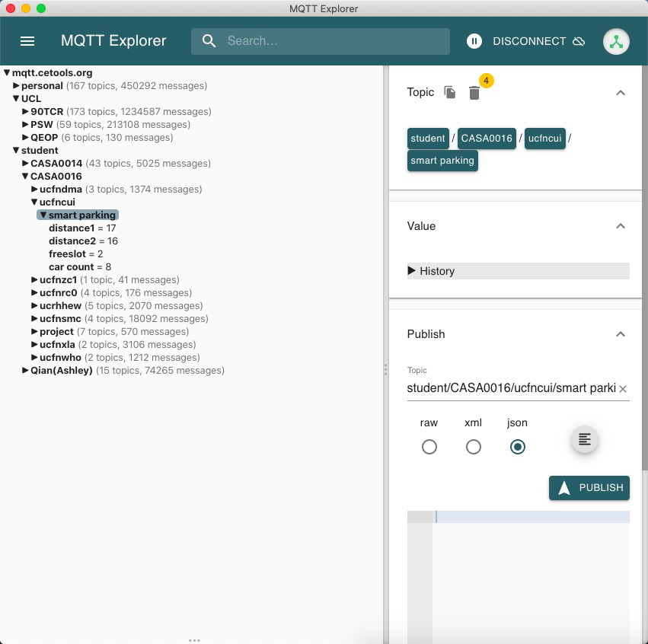The height and width of the screenshot is (644, 648).
Task: Collapse the Topic panel chevron
Action: coord(620,93)
